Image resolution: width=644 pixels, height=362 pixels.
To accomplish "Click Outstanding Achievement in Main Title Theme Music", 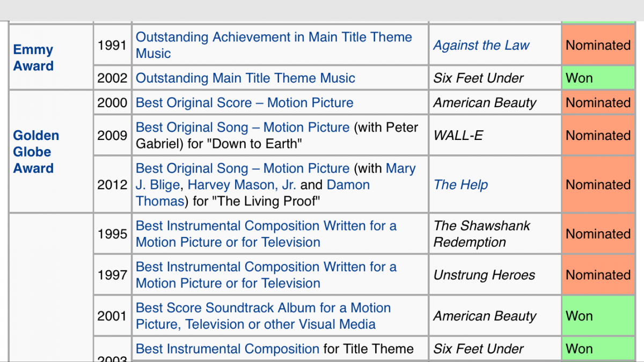I will (274, 45).
